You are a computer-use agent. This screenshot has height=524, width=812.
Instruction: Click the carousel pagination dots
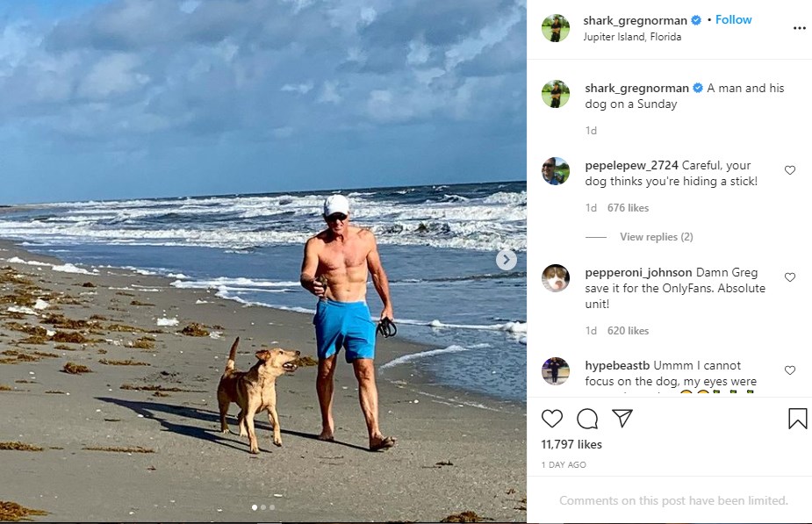263,507
